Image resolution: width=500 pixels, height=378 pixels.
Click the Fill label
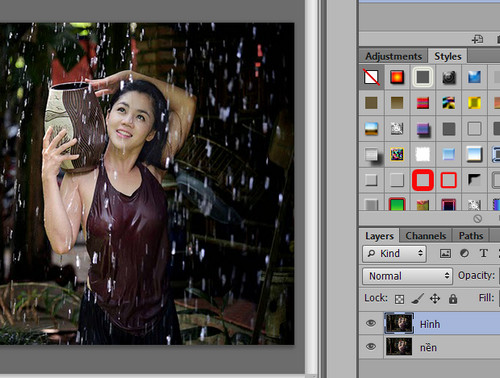(486, 298)
